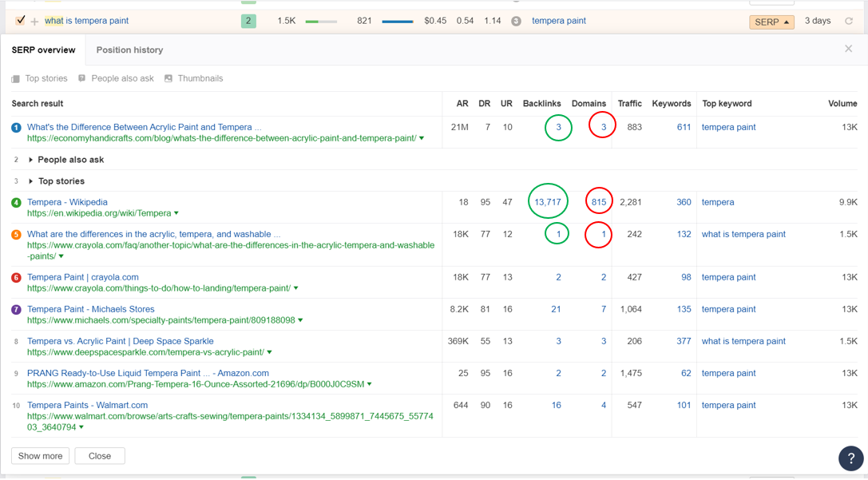Open the 'Tempera Paint | crayola.com' result

83,277
